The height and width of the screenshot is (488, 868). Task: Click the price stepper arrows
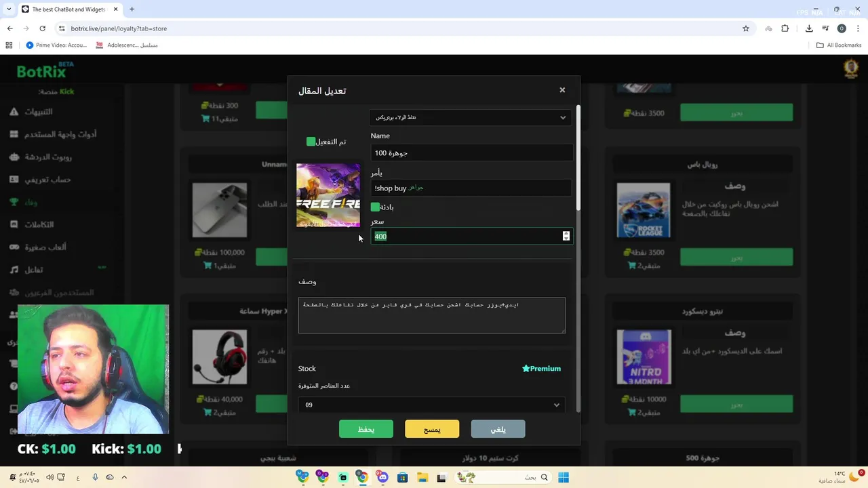[566, 236]
